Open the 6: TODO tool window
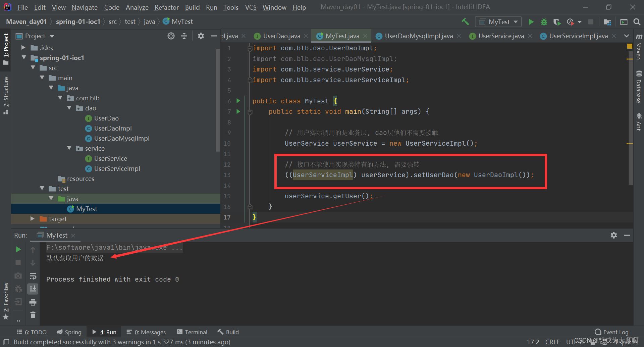 [x=32, y=332]
